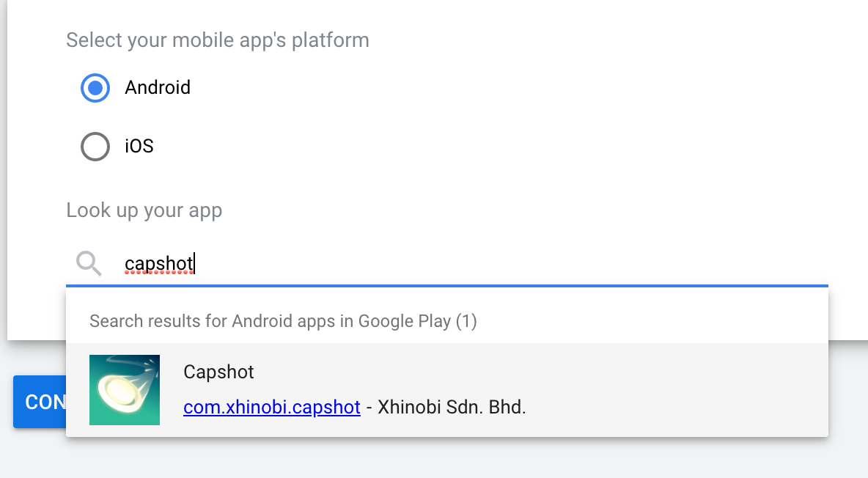This screenshot has width=868, height=478.
Task: Click the Capshot app icon thumbnail
Action: 125,390
